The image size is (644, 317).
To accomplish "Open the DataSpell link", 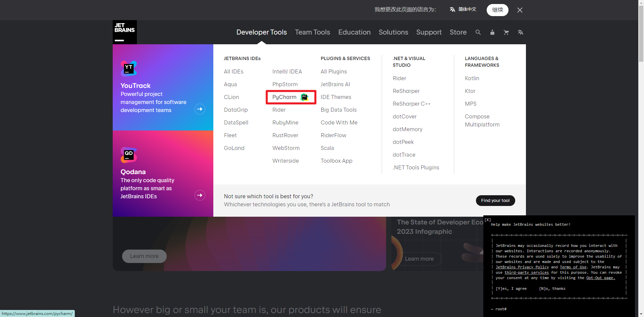I will [236, 122].
